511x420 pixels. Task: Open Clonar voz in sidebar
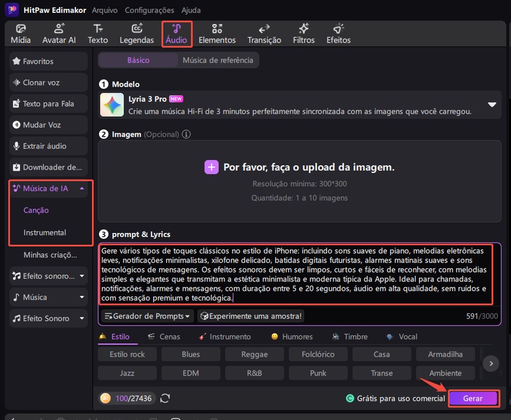[49, 82]
